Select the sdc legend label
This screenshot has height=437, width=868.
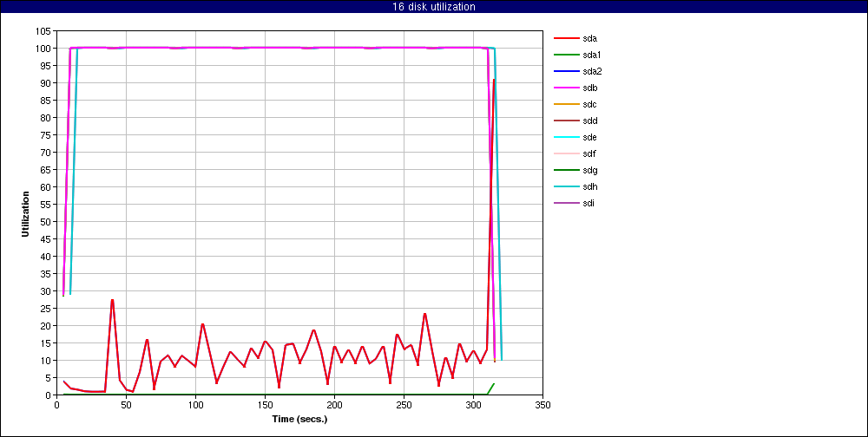pyautogui.click(x=589, y=105)
